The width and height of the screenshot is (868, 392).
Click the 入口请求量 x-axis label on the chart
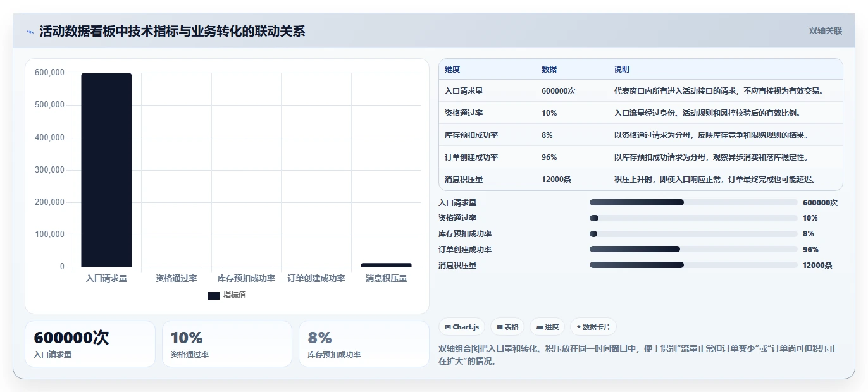click(x=106, y=278)
